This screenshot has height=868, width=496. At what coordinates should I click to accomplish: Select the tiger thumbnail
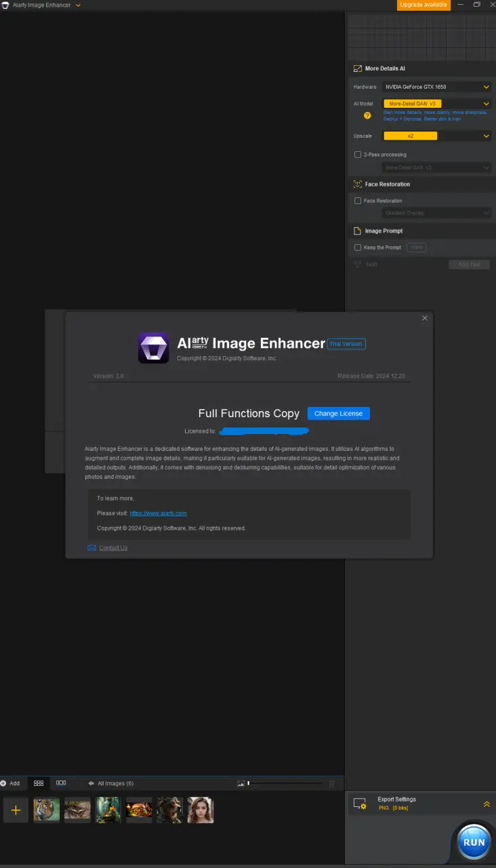[47, 810]
